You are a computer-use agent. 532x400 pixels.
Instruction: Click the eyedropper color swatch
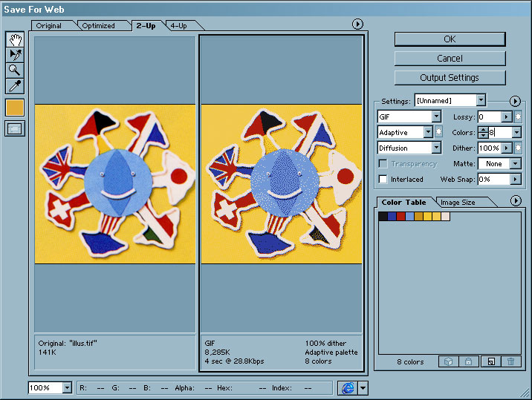tap(15, 108)
